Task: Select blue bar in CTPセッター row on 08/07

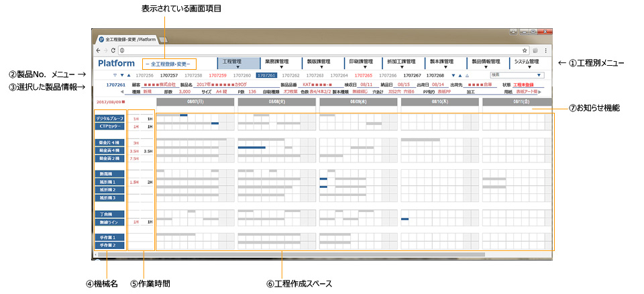Action: tap(215, 124)
